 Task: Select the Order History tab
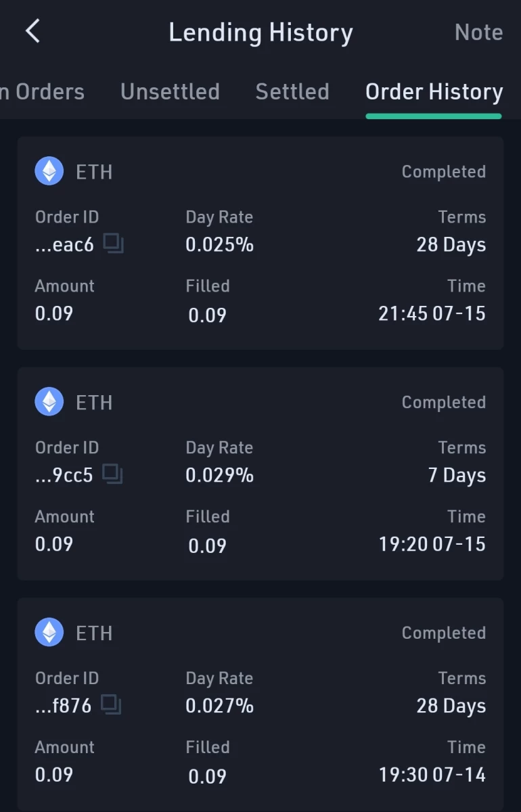tap(434, 92)
